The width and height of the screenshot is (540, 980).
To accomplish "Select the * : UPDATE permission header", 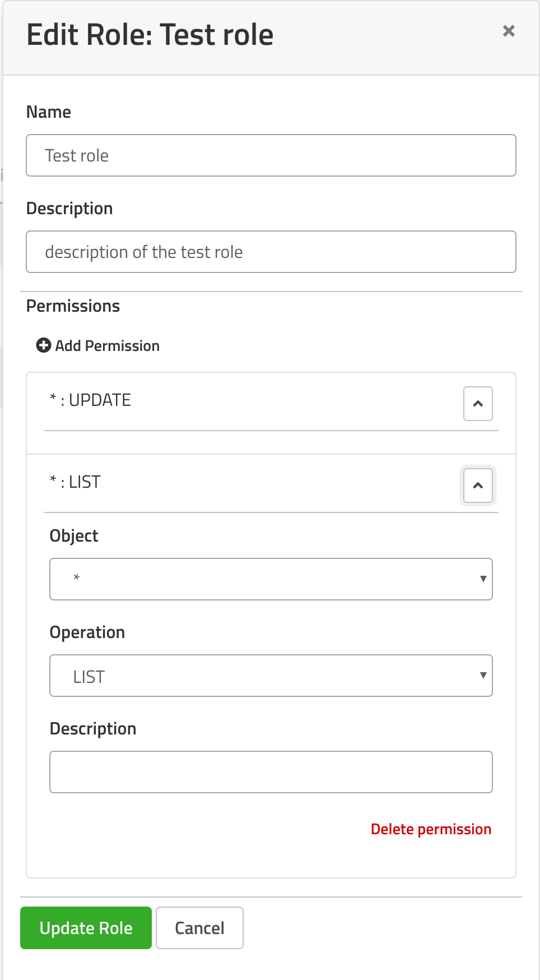I will click(x=90, y=400).
